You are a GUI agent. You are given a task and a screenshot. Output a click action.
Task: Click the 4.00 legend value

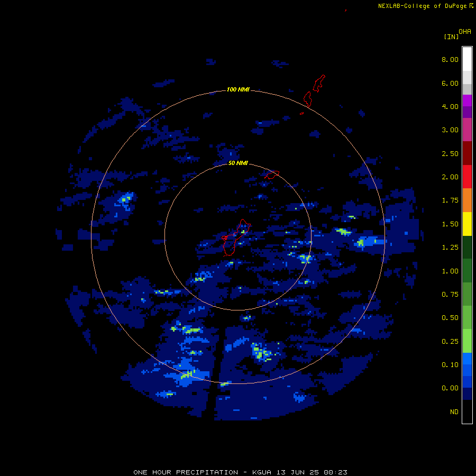coord(450,106)
